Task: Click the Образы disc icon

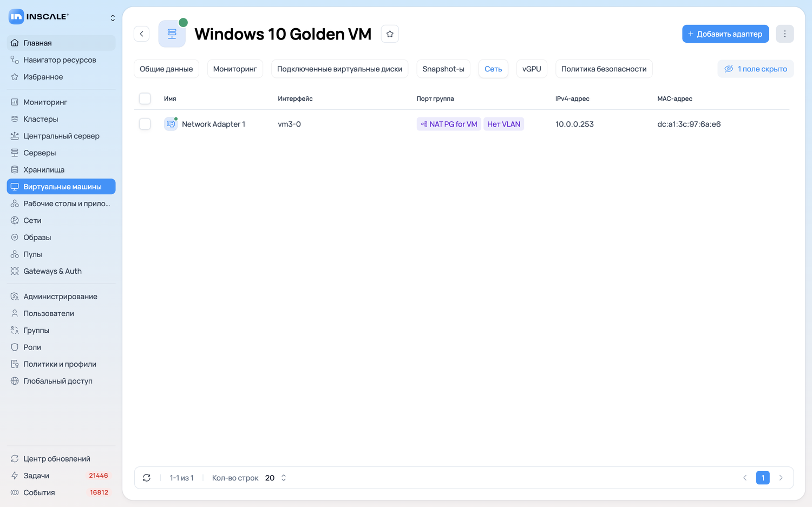Action: tap(15, 238)
